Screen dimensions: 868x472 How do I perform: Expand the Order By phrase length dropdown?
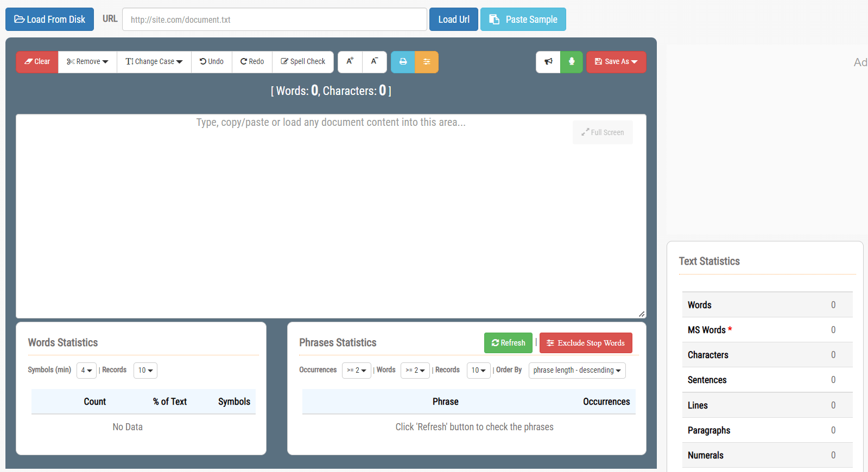pos(577,371)
